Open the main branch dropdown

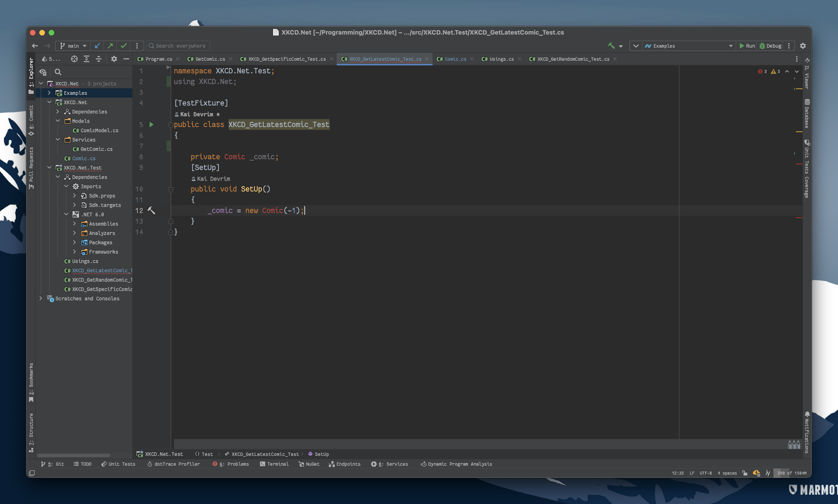(x=73, y=46)
